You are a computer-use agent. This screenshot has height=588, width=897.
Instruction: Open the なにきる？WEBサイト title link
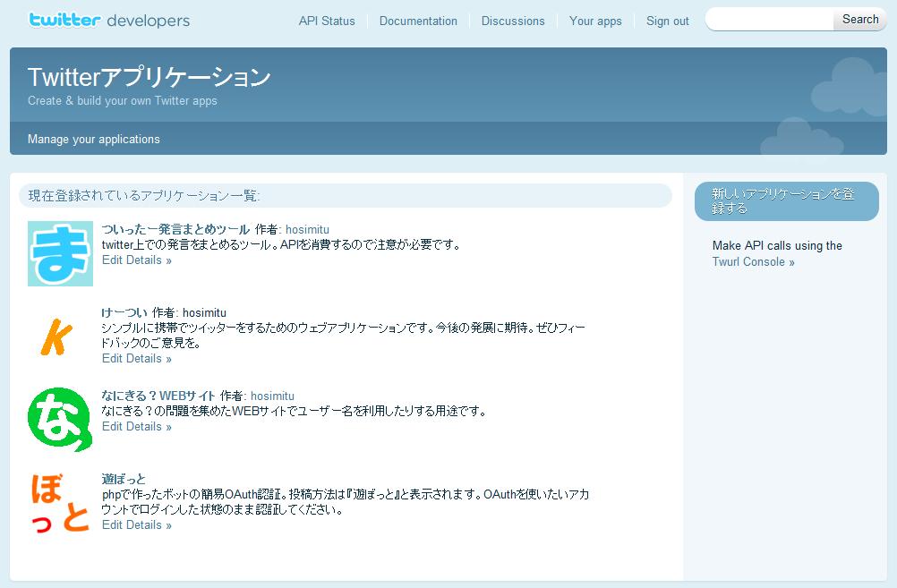pyautogui.click(x=158, y=396)
